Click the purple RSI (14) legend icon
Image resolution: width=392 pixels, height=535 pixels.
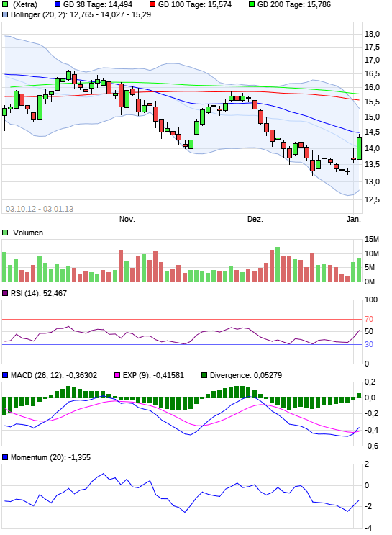click(x=5, y=294)
